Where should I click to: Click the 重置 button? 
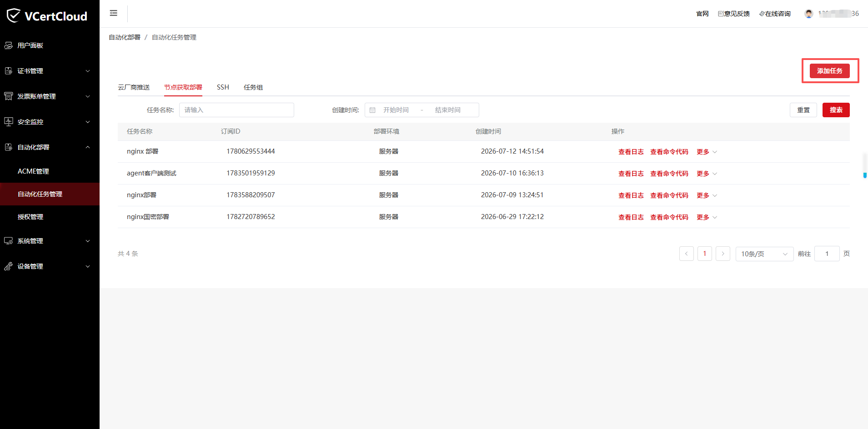[x=803, y=110]
